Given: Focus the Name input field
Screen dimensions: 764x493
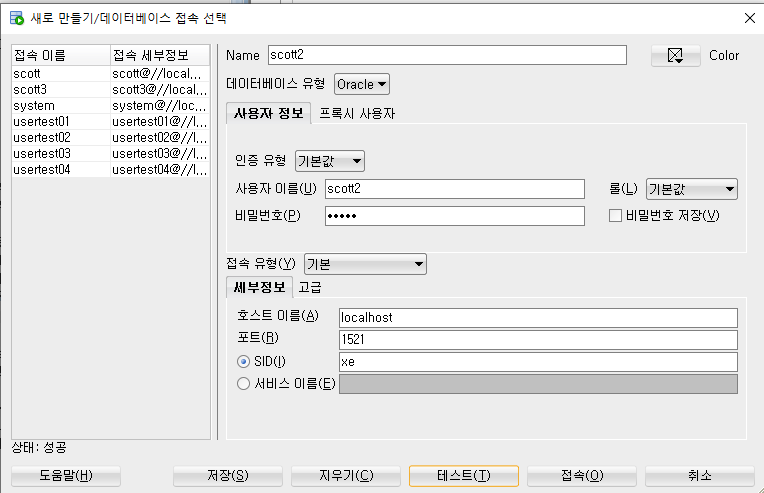Looking at the screenshot, I should pyautogui.click(x=447, y=55).
